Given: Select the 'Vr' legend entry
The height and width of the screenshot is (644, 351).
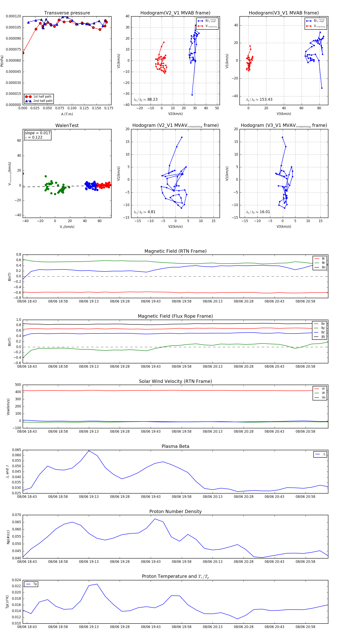Looking at the screenshot, I should 320,389.
